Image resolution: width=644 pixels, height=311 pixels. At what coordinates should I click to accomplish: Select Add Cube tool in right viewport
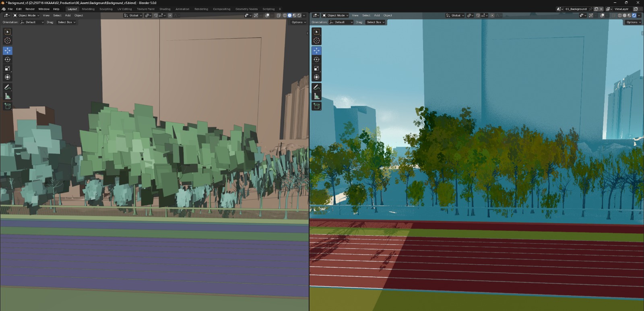pyautogui.click(x=317, y=106)
